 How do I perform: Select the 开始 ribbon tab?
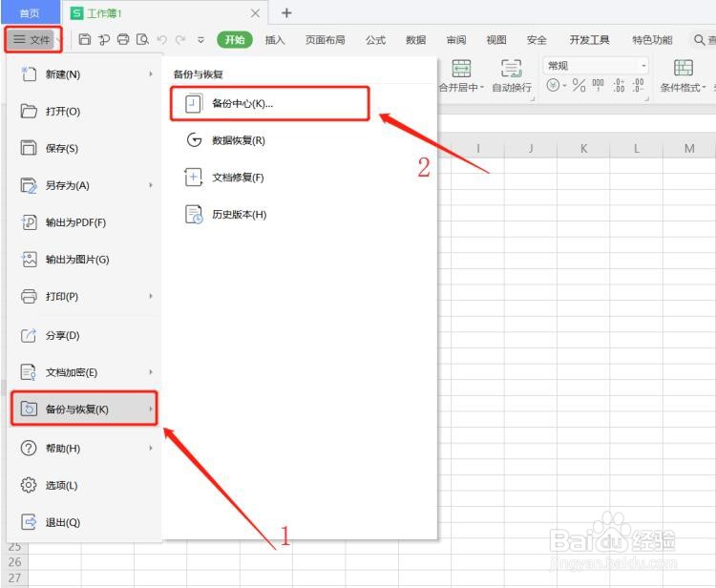click(x=235, y=40)
